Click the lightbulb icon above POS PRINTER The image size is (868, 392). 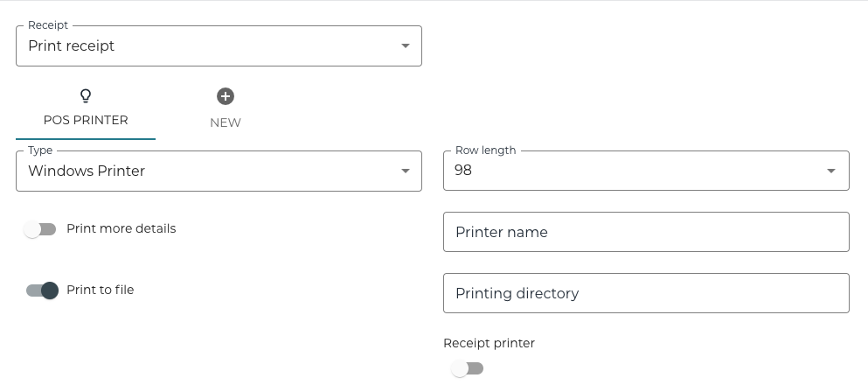click(86, 96)
